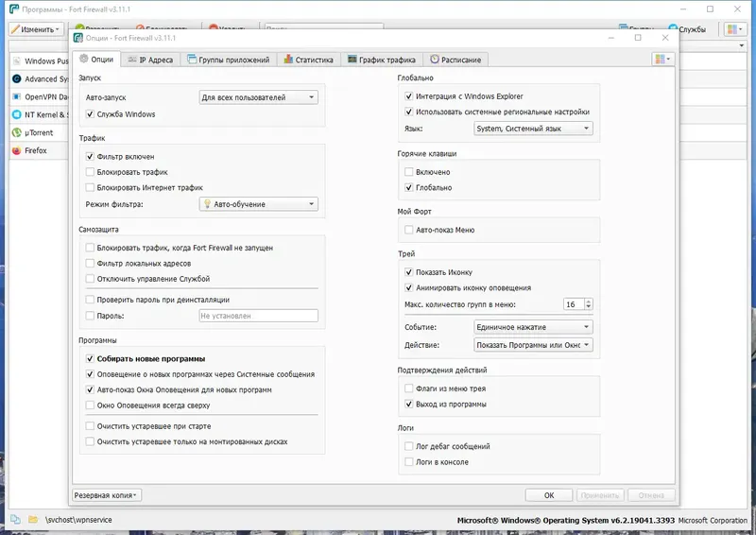Select Windows Push row in programs list
The image size is (756, 535).
[39, 61]
